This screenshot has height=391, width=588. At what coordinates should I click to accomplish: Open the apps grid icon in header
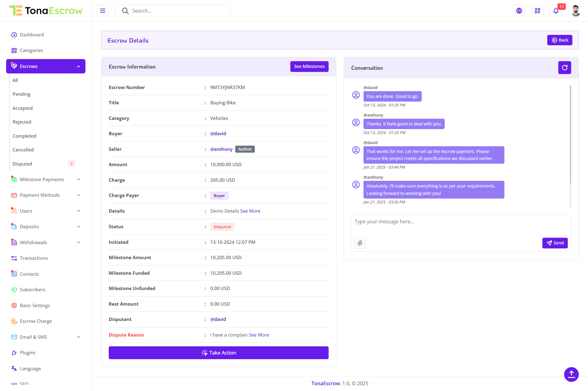pos(537,11)
